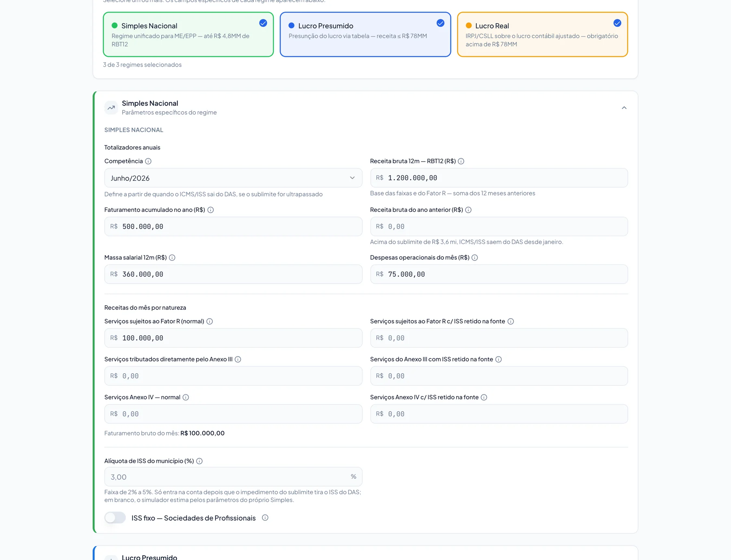Enable ISS fixo — Sociedades de Profissionais switch

tap(115, 518)
